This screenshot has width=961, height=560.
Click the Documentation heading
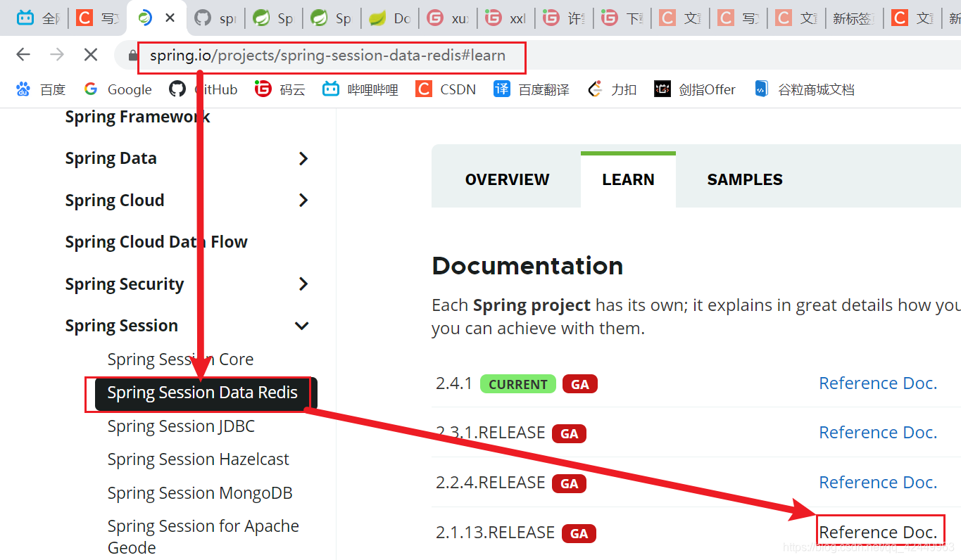click(527, 266)
